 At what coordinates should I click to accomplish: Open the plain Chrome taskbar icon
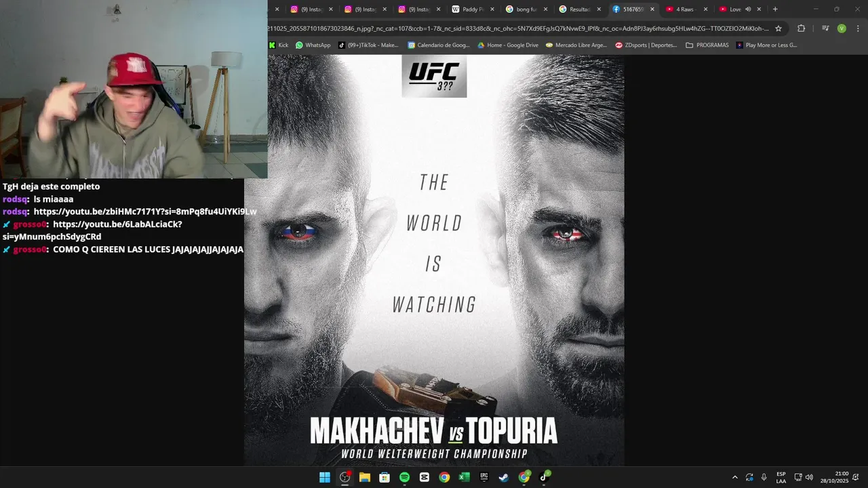pyautogui.click(x=444, y=477)
